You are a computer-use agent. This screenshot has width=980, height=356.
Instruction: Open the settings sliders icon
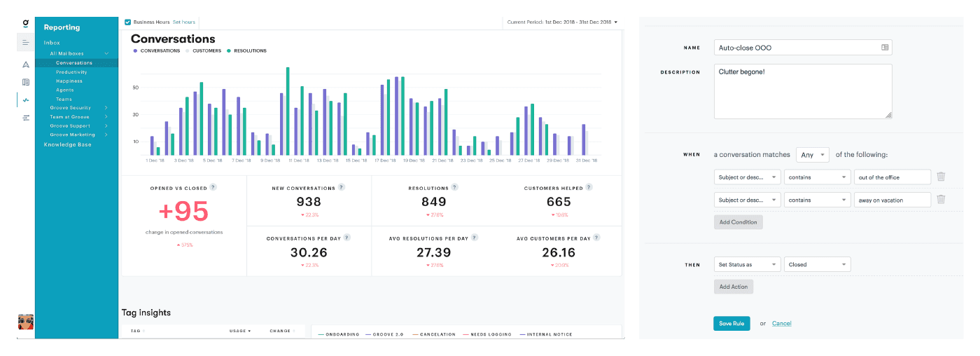(26, 118)
